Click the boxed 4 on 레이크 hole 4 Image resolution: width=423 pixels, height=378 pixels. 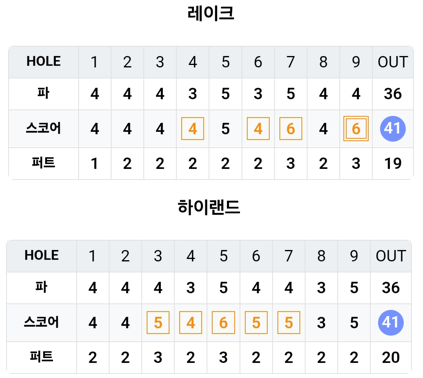tap(193, 129)
